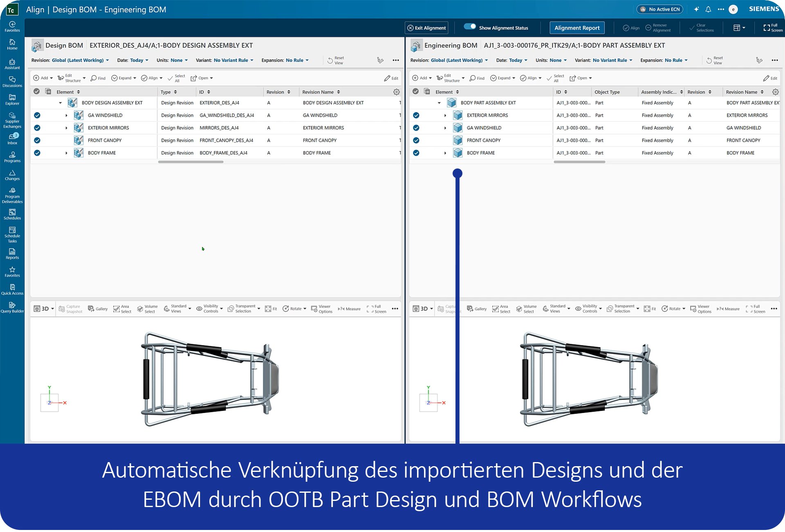
Task: Expand EXTERIOR MIRRORS in Engineering BOM
Action: tap(446, 116)
